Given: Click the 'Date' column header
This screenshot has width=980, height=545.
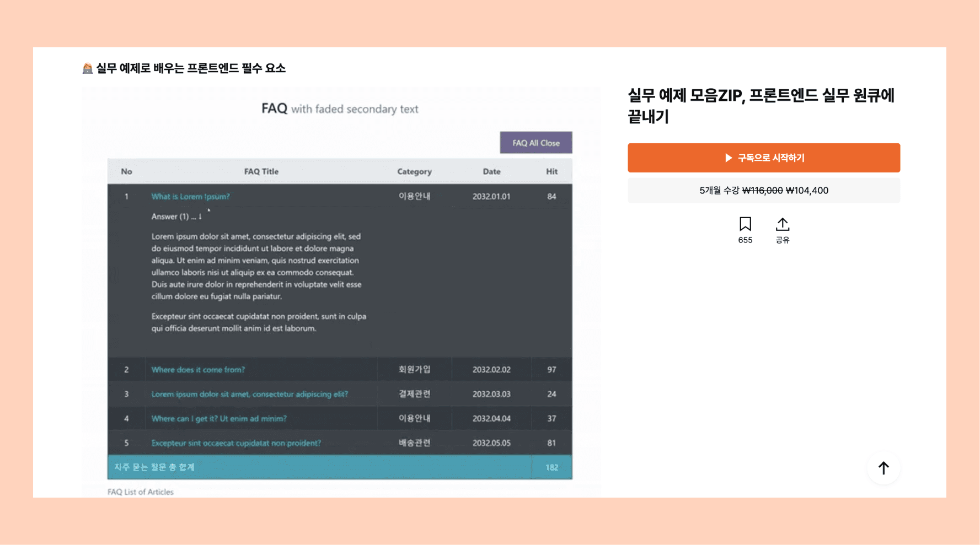Looking at the screenshot, I should (491, 171).
